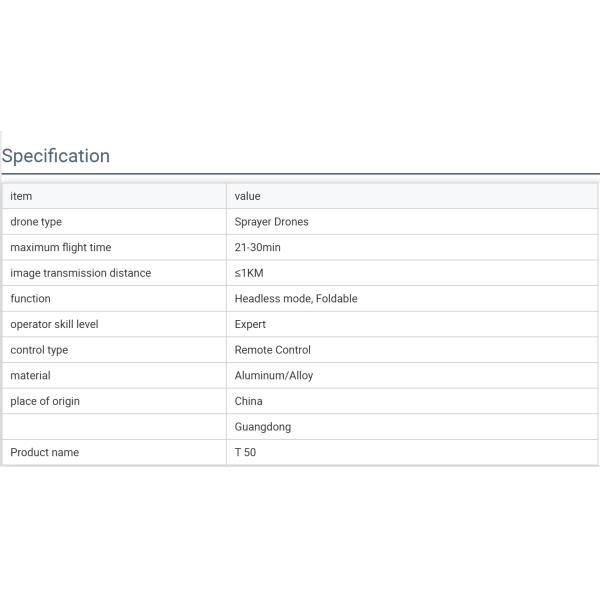Select the '≤1KM' value
600x600 pixels.
[249, 273]
